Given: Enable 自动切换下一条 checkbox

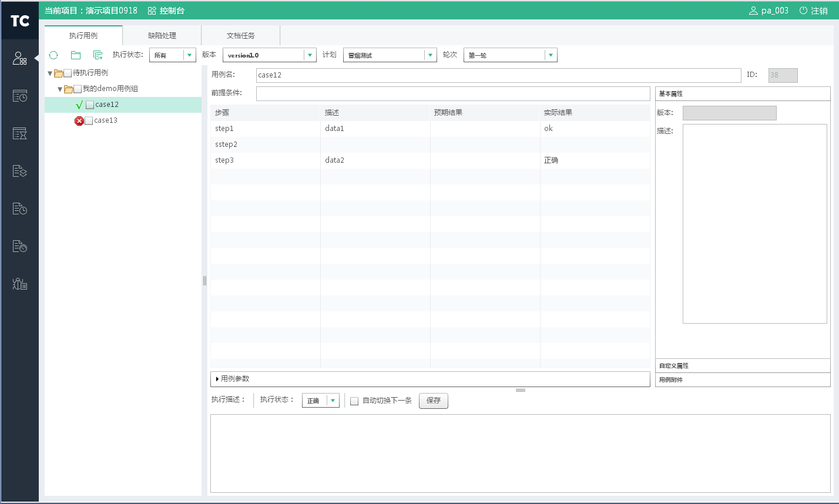Looking at the screenshot, I should point(354,401).
